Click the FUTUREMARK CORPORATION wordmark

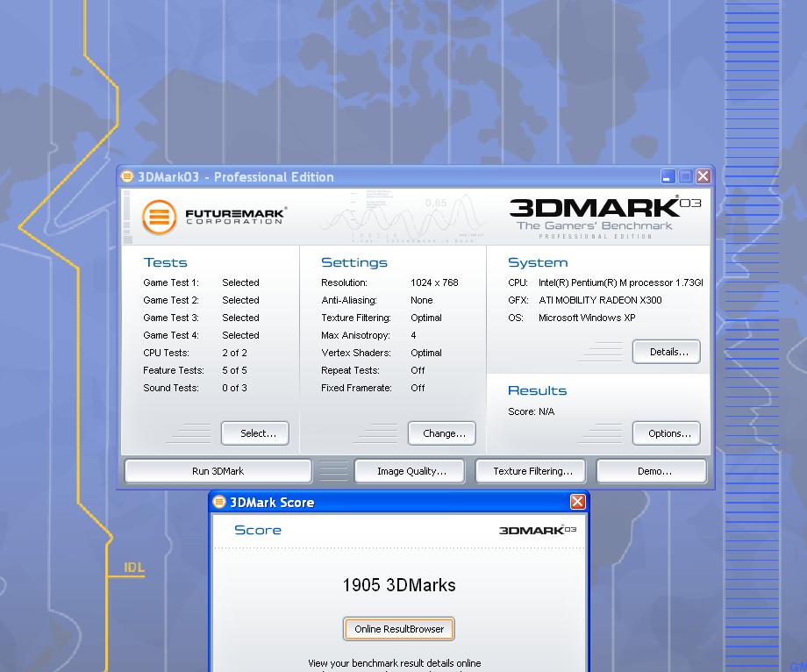click(x=236, y=216)
